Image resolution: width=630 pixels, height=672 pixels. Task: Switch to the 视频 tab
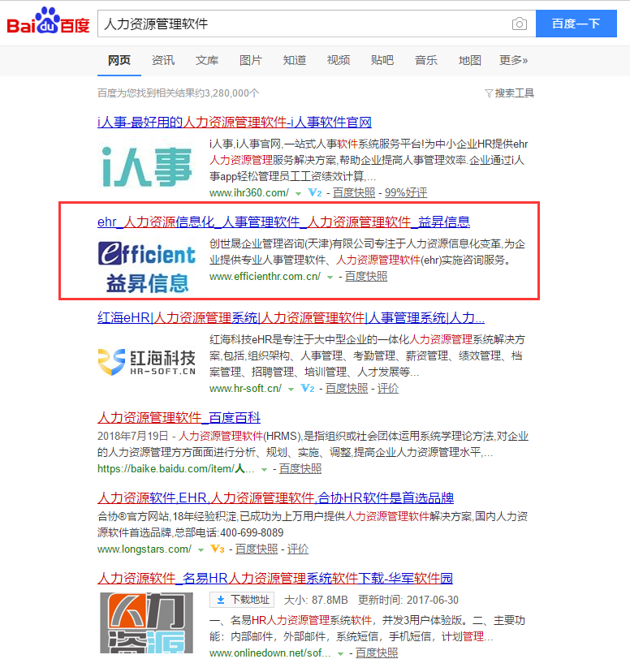point(339,60)
